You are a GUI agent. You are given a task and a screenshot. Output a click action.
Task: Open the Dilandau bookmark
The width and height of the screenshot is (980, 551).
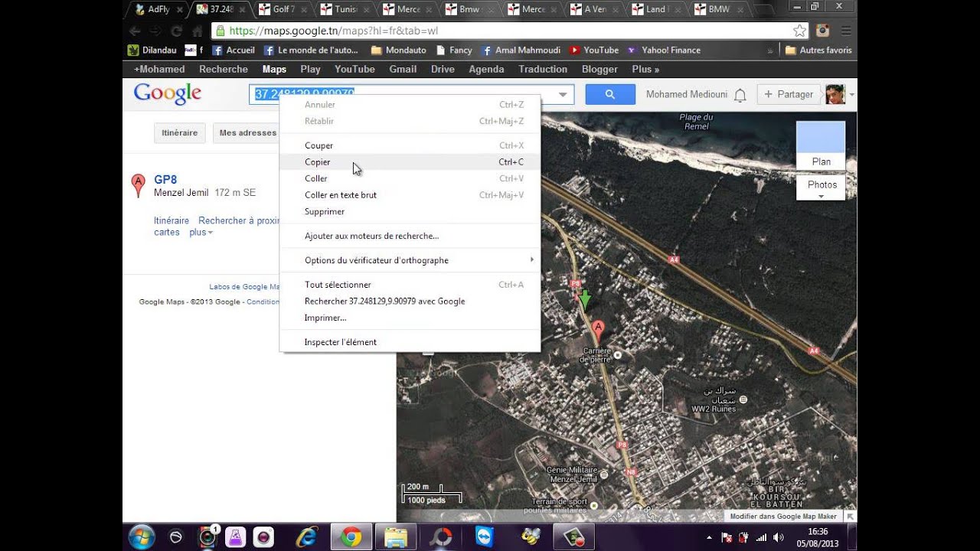[152, 51]
